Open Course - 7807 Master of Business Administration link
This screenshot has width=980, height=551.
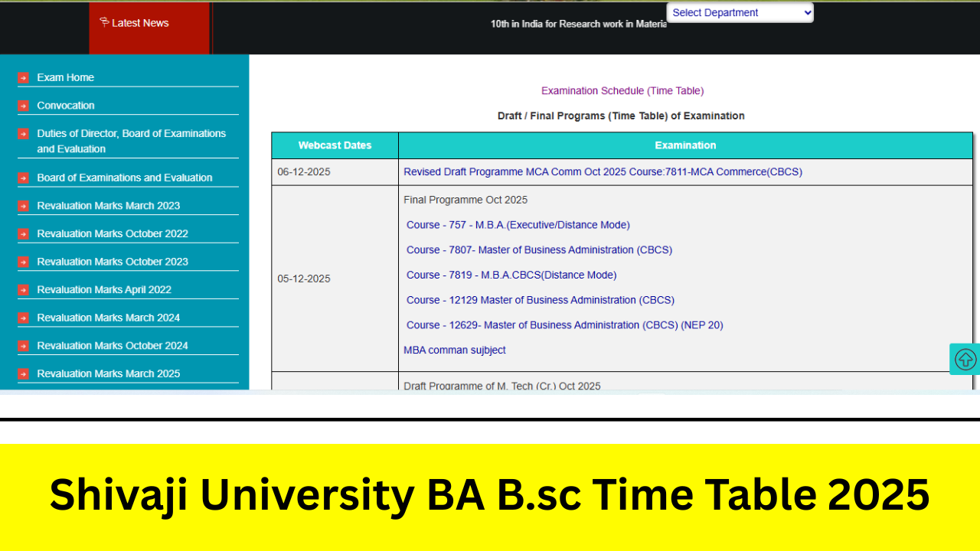tap(539, 249)
